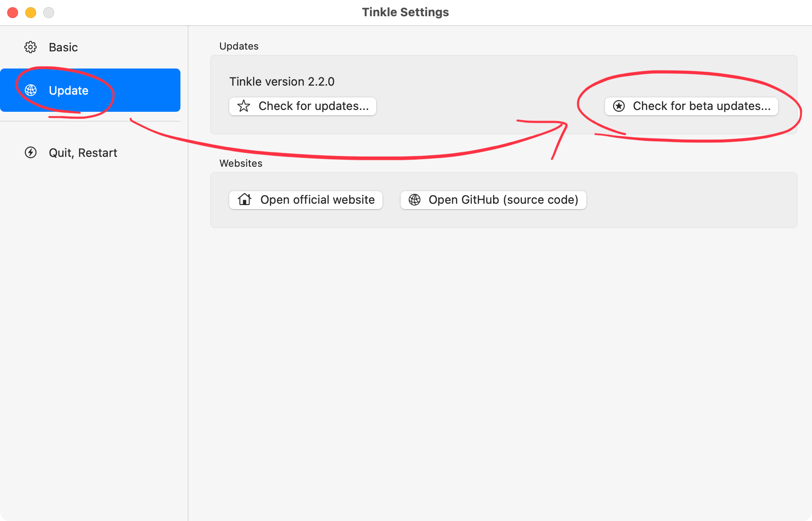Click the globe icon in Open GitHub button
The height and width of the screenshot is (521, 812).
[415, 200]
